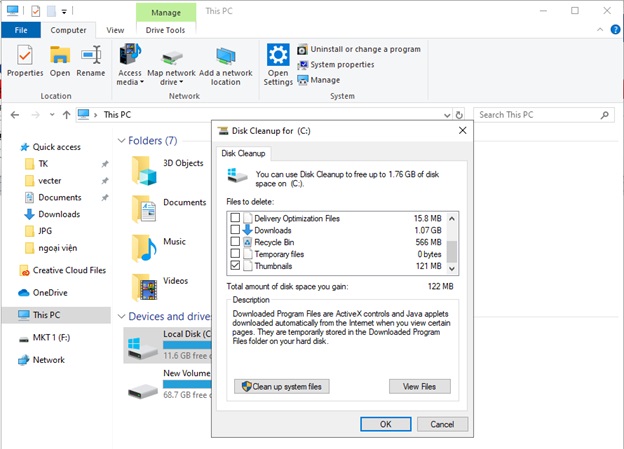The image size is (624, 449).
Task: Open System properties from ribbon
Action: tap(336, 64)
